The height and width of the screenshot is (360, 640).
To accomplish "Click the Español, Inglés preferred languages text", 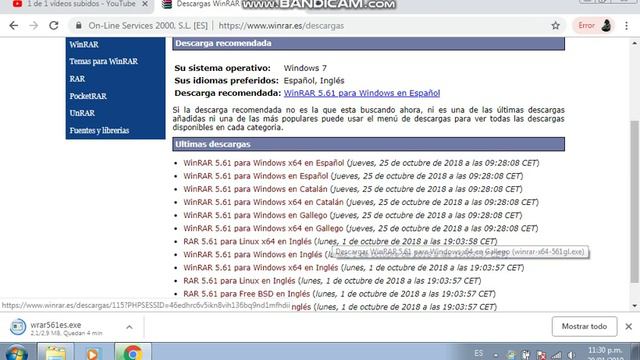I will tap(314, 81).
